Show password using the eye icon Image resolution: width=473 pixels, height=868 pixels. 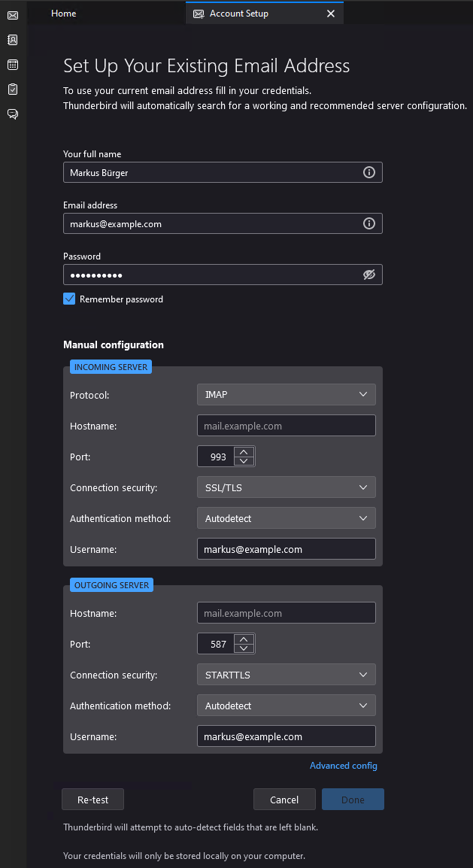click(368, 275)
